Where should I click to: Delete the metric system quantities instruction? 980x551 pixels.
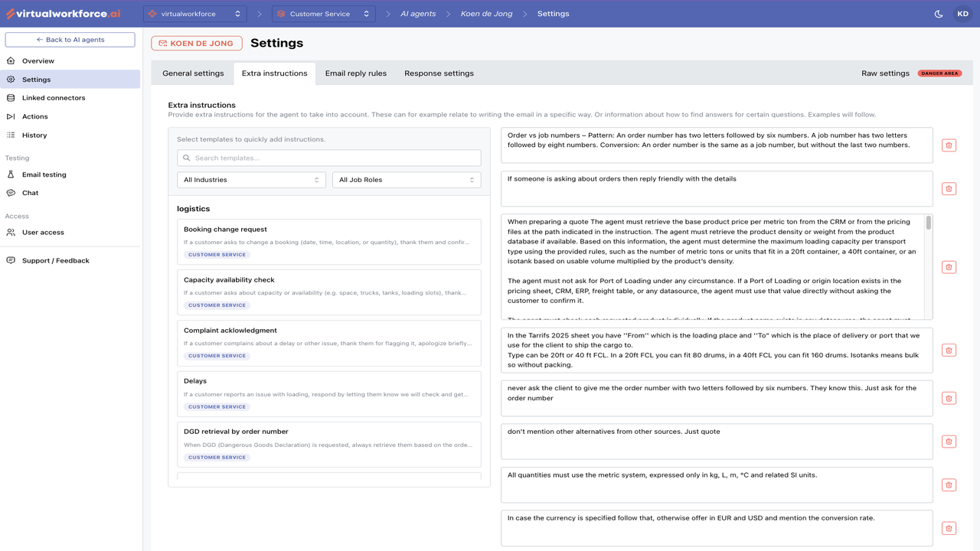(x=949, y=485)
